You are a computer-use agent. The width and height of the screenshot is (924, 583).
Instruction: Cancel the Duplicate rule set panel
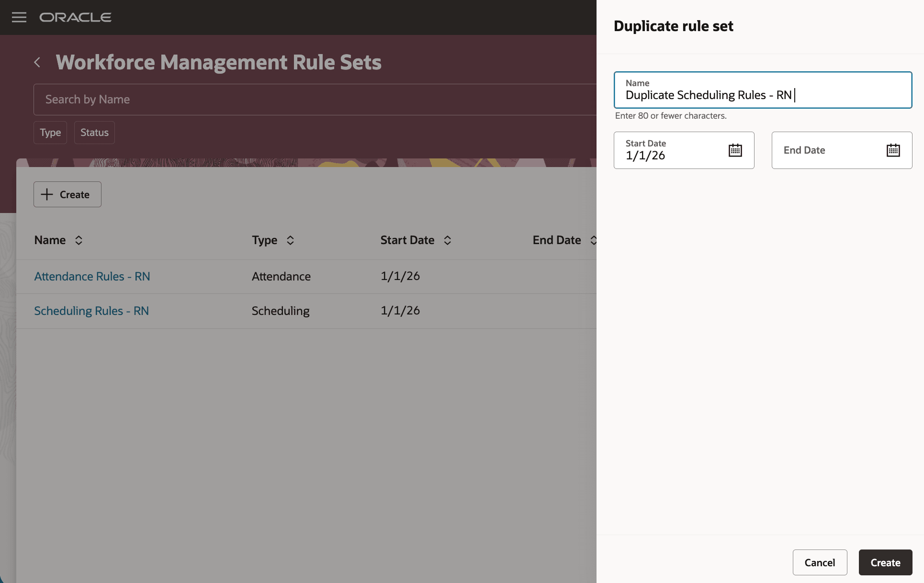coord(820,562)
